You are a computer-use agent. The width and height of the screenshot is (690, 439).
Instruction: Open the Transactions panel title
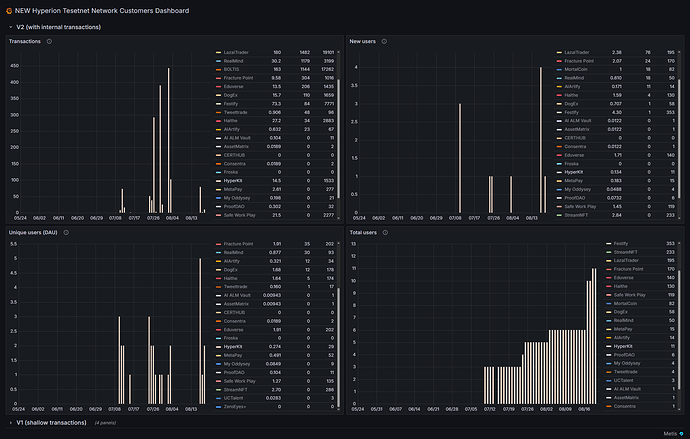pos(25,41)
